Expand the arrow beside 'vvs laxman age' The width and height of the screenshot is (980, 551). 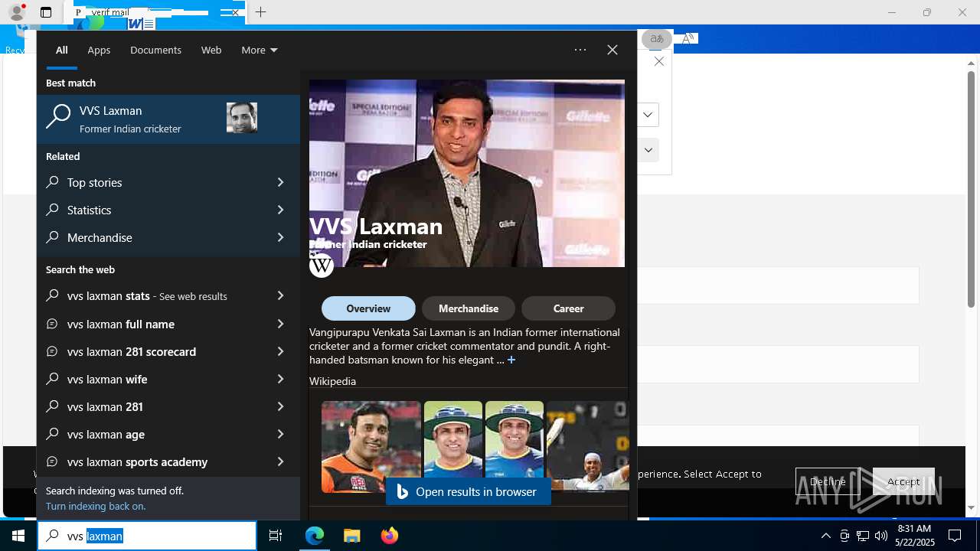pyautogui.click(x=280, y=434)
